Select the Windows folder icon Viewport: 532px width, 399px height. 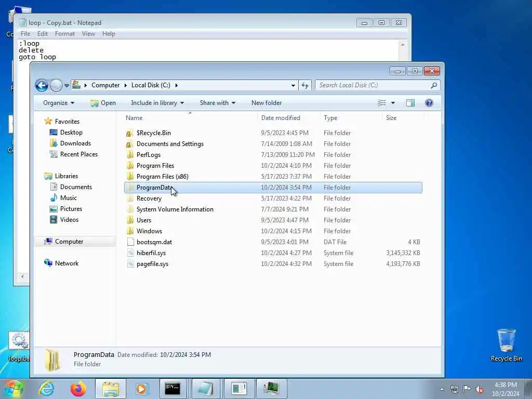pyautogui.click(x=129, y=231)
